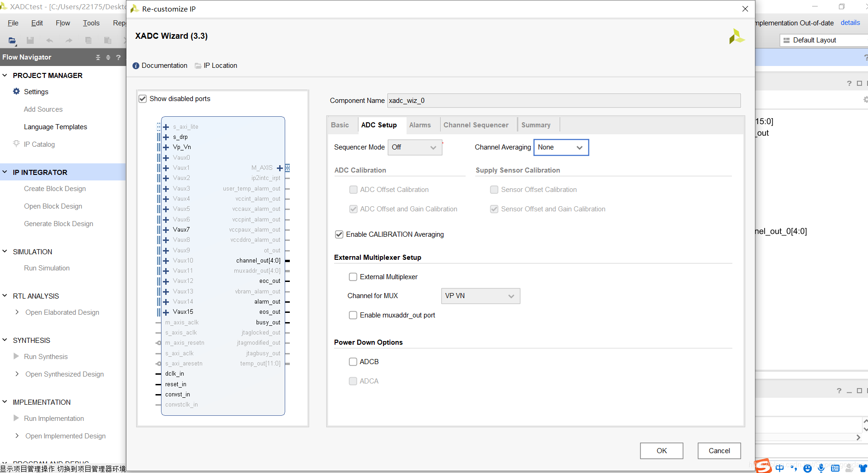Click the Component Name input field
Image resolution: width=868 pixels, height=473 pixels.
tap(564, 101)
